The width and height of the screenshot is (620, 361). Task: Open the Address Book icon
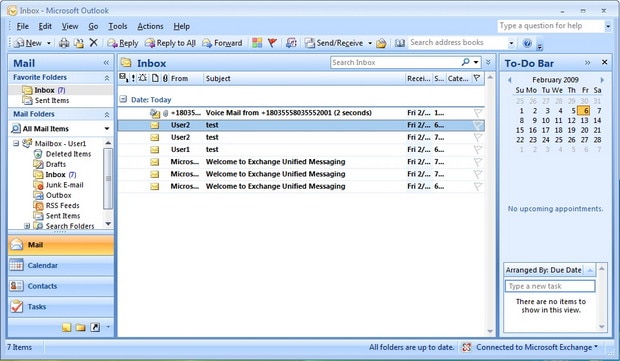pyautogui.click(x=400, y=43)
